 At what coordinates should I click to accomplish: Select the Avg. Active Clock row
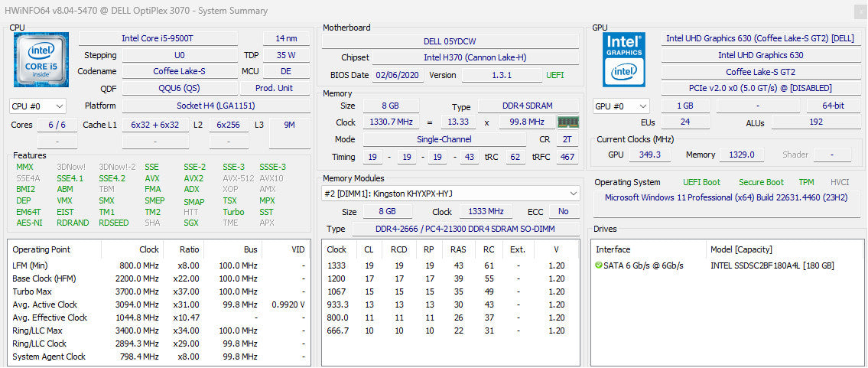pos(159,304)
